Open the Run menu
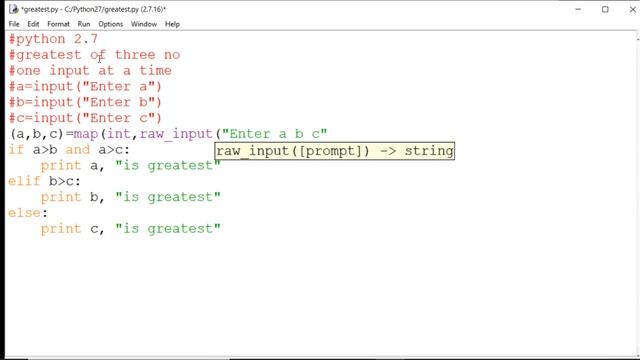Viewport: 640px width, 360px height. [84, 24]
